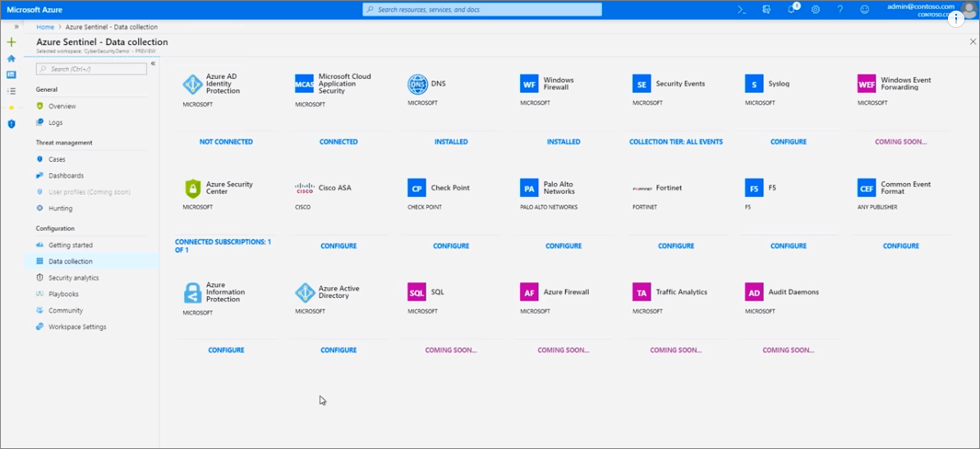Focus the top Search resources, services, and docs box

482,9
